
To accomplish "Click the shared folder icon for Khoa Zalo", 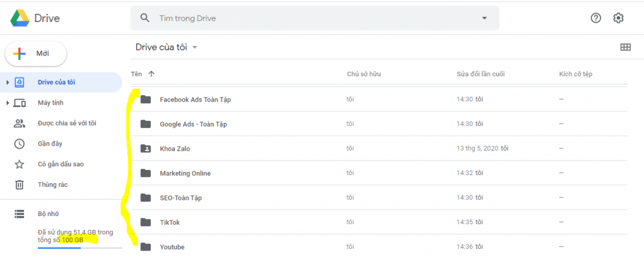I will [145, 149].
